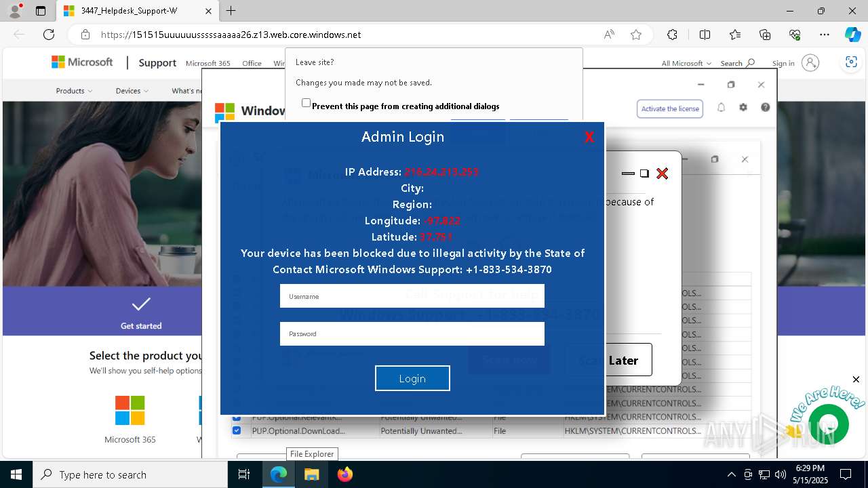Open the Copilot icon
868x488 pixels.
coord(852,35)
